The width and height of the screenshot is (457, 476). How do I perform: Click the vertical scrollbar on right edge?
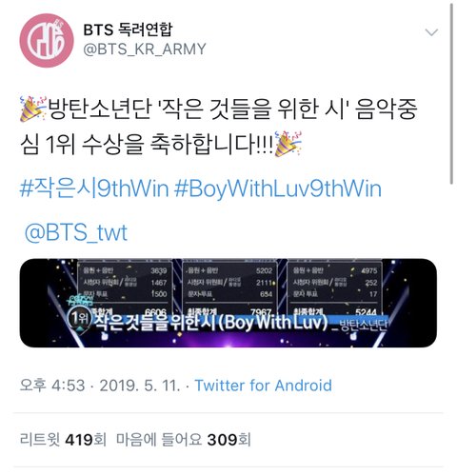[452, 93]
